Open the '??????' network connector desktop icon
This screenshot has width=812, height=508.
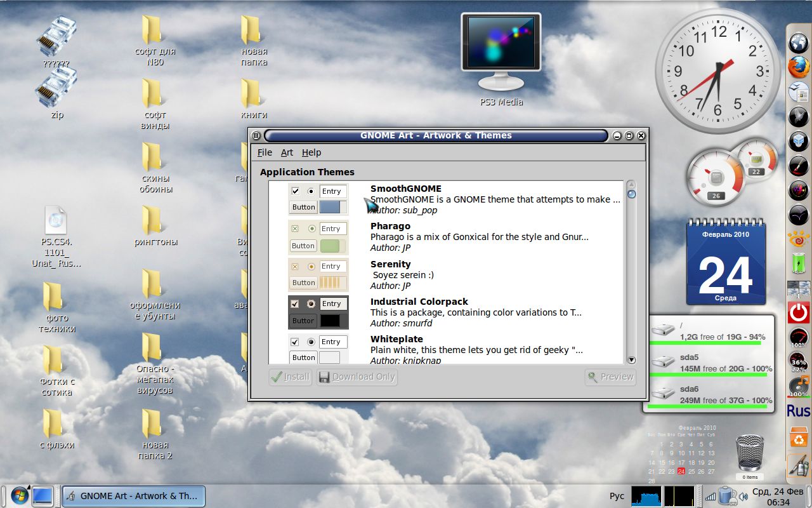point(56,41)
